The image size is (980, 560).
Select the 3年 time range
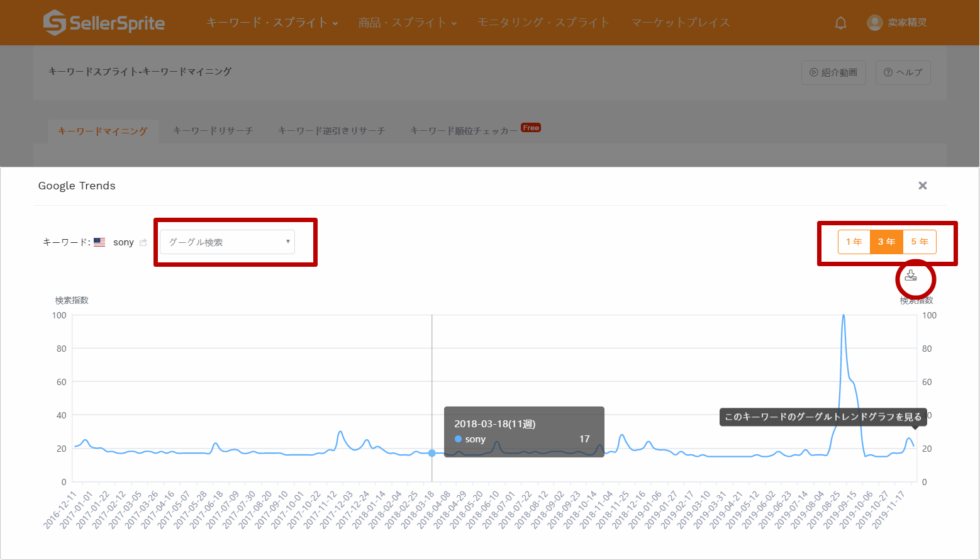(886, 242)
